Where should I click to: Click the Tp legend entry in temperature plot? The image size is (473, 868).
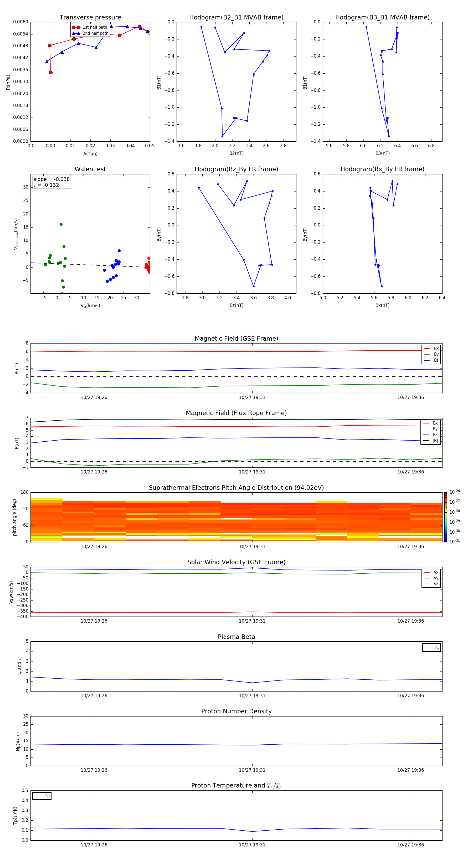(x=42, y=796)
